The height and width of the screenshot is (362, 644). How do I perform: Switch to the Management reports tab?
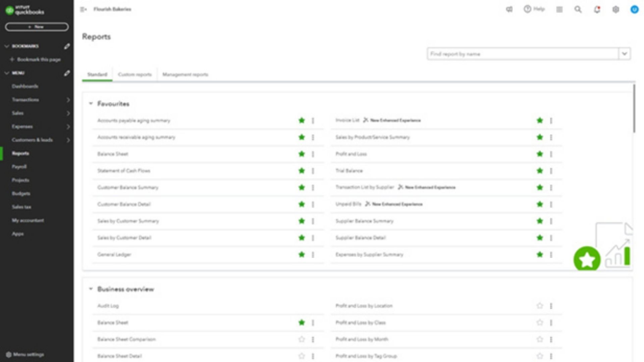click(185, 74)
